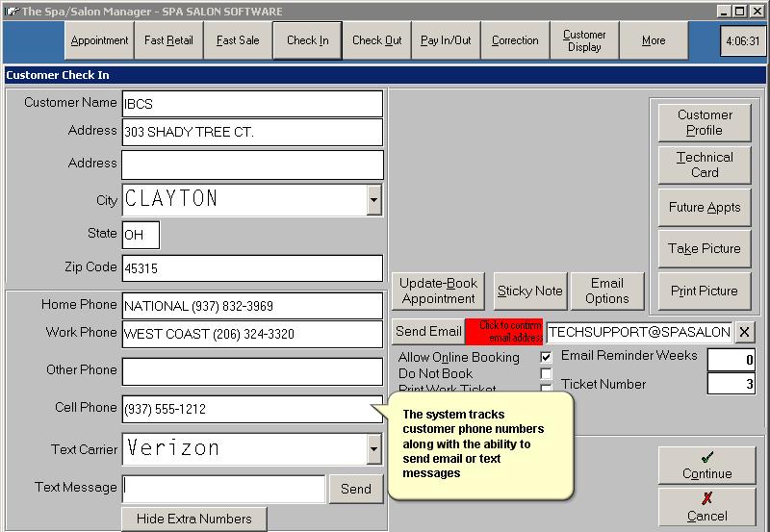770x532 pixels.
Task: Click Print Picture button
Action: tap(705, 291)
